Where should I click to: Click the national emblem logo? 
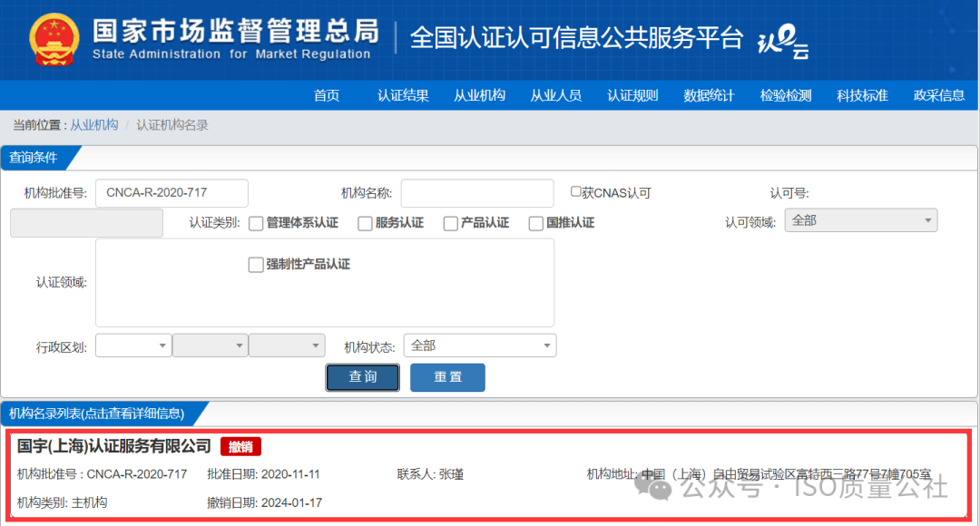pos(53,38)
